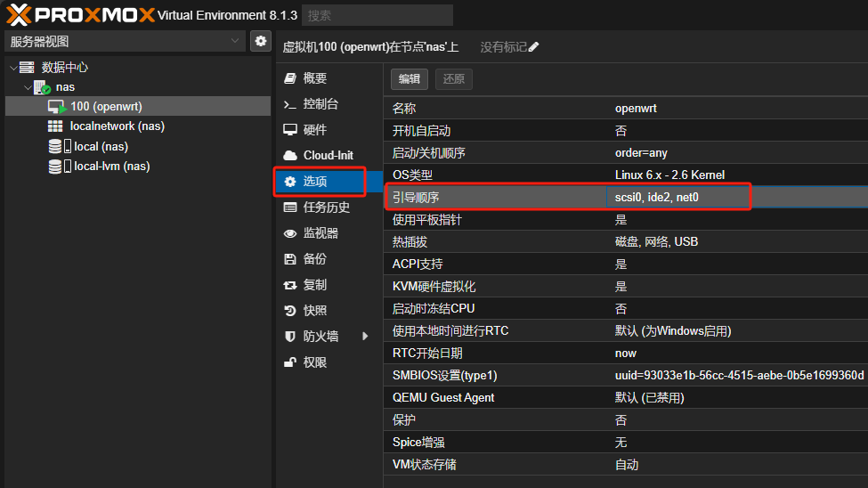The height and width of the screenshot is (488, 868).
Task: Click the 复制 replication arrows icon
Action: 290,285
